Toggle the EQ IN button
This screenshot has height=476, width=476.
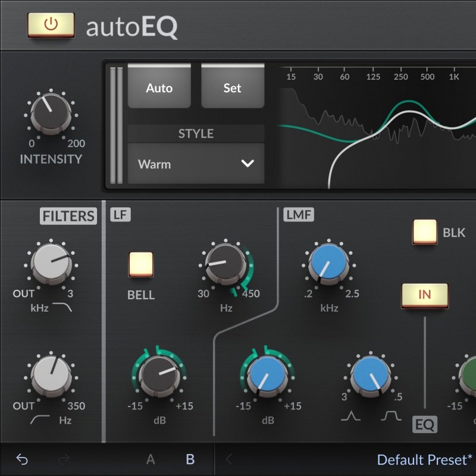pos(425,296)
